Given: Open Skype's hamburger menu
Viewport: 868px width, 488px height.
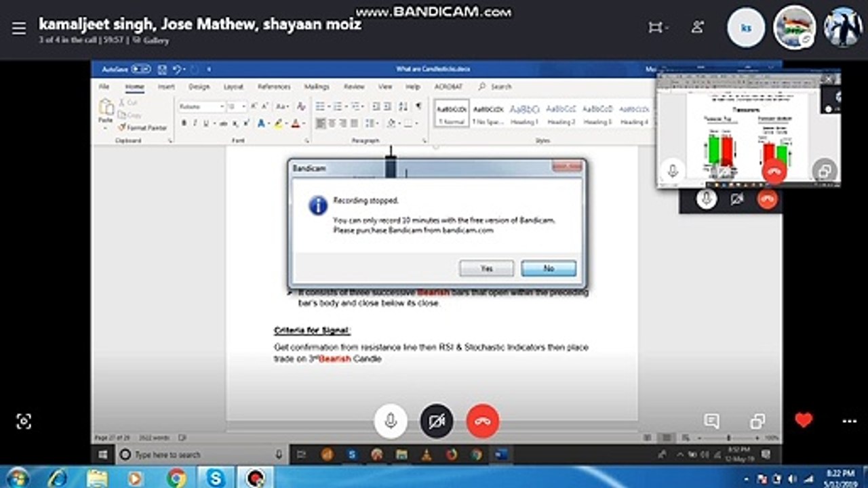Looking at the screenshot, I should 19,28.
